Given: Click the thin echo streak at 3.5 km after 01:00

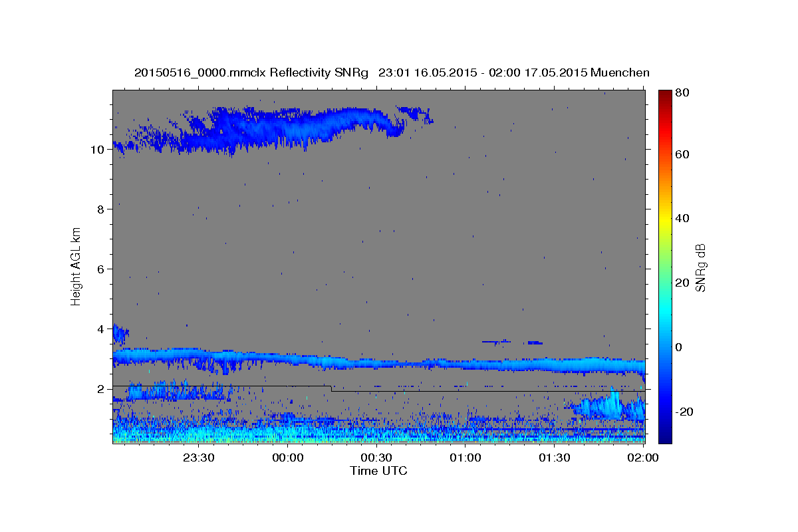Looking at the screenshot, I should [x=512, y=342].
